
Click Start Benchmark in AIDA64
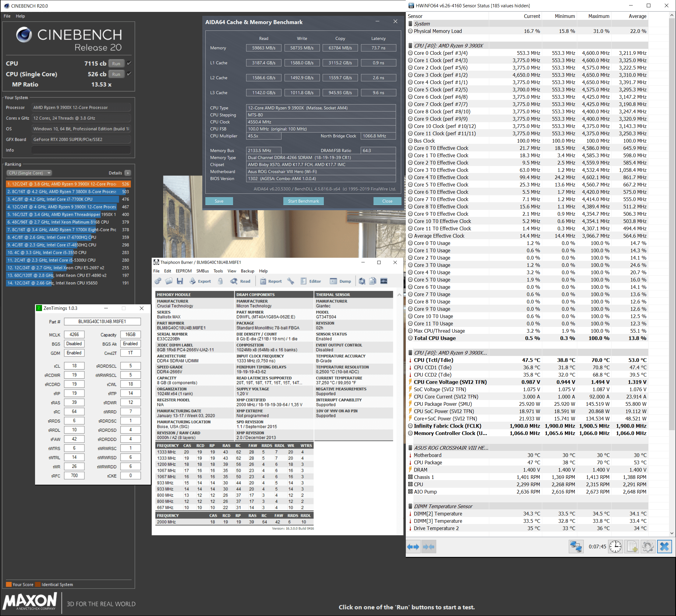303,201
